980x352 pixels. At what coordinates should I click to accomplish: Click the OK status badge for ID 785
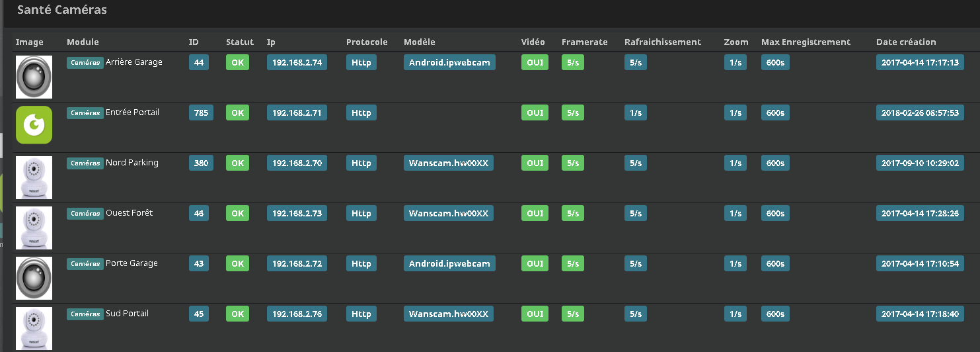click(237, 113)
